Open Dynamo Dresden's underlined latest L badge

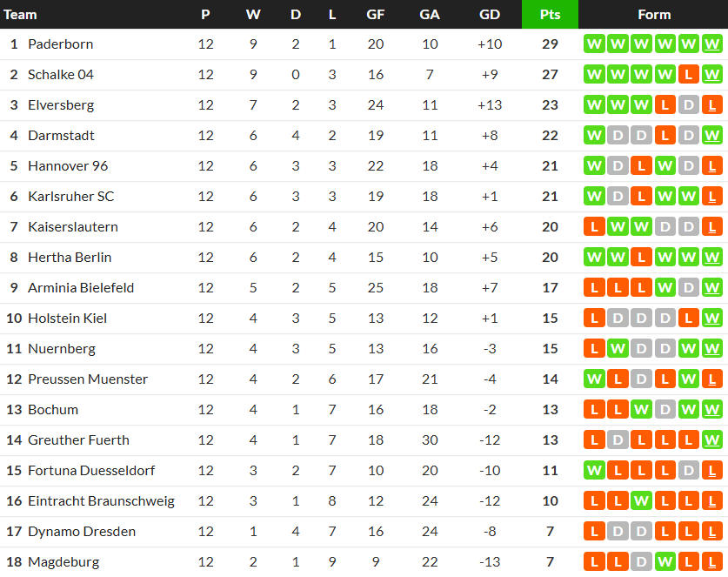(x=711, y=532)
